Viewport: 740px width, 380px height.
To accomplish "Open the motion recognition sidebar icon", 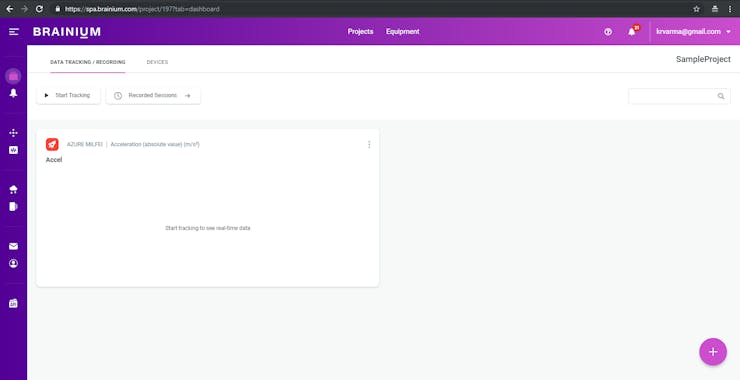I will pos(13,133).
